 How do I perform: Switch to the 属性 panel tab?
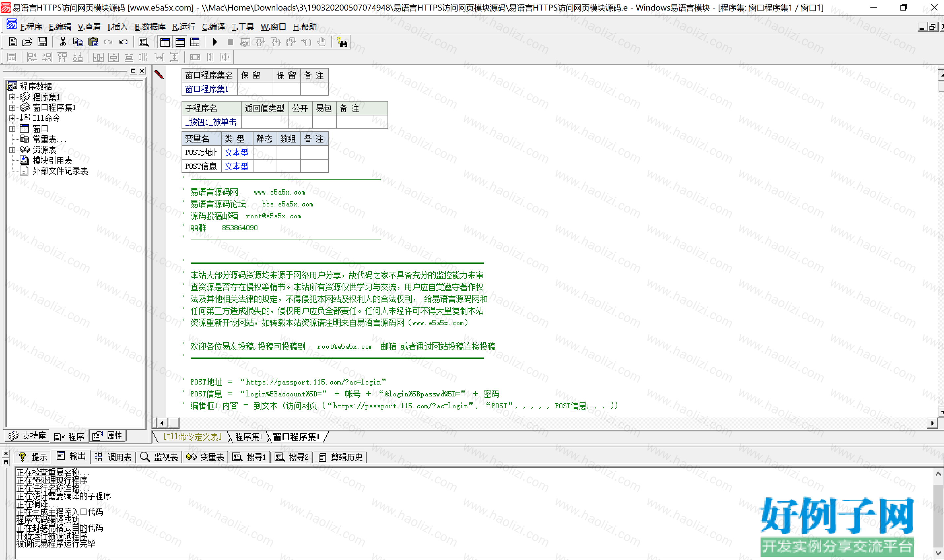coord(108,436)
